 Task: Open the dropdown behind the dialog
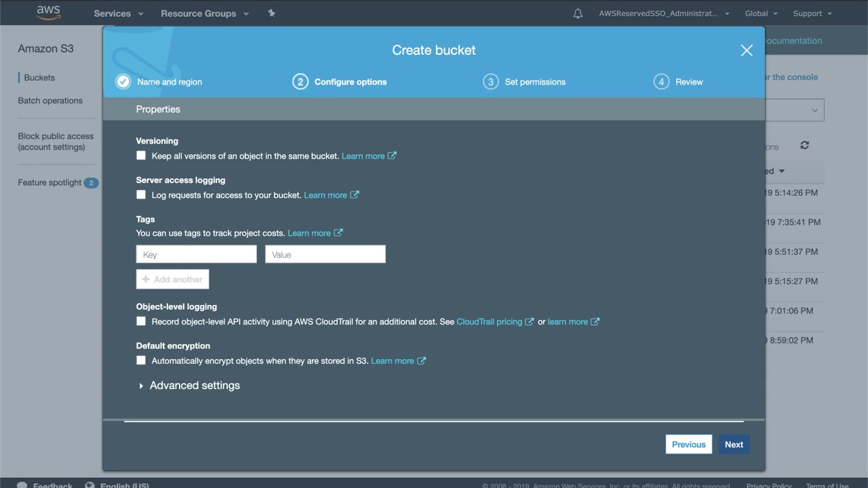point(795,110)
